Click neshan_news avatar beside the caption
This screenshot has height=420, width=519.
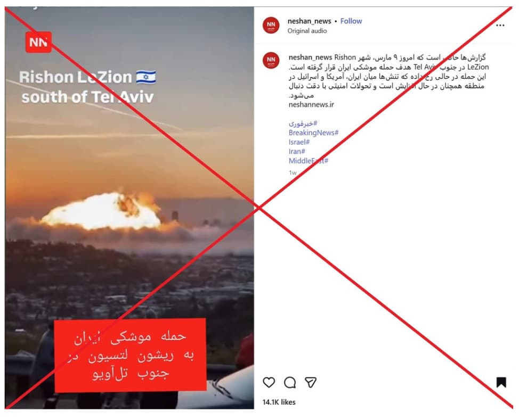[x=271, y=60]
